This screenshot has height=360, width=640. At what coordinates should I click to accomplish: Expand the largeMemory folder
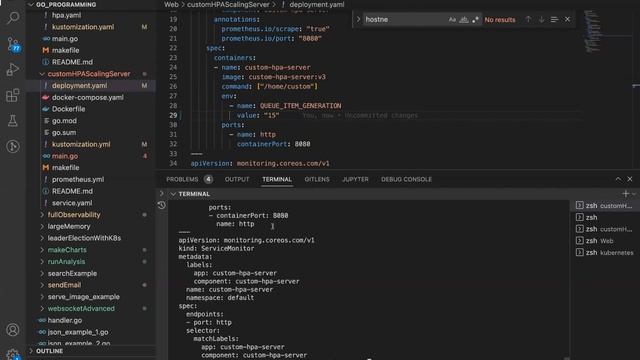point(69,226)
